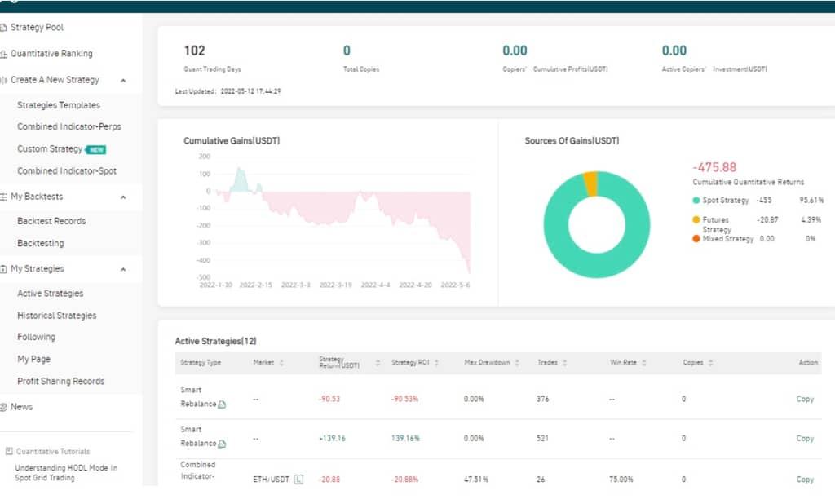
Task: Click the ETH/USDT market cell
Action: [271, 480]
